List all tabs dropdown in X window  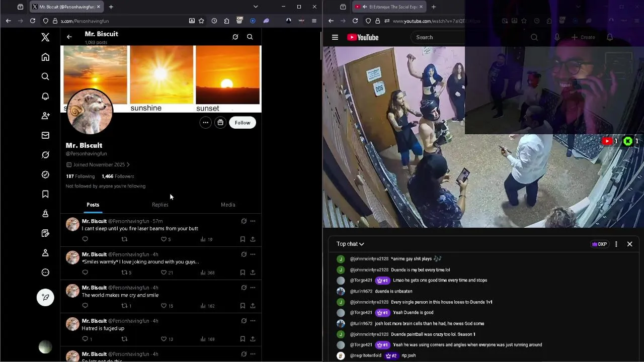coord(255,7)
